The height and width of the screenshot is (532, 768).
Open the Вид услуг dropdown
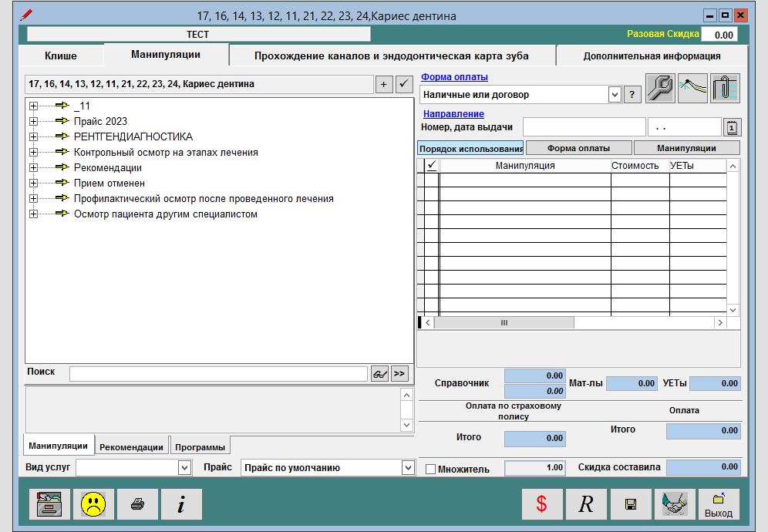coord(184,467)
